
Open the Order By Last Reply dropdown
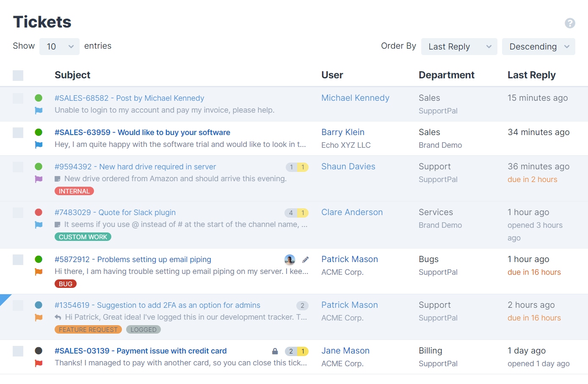(x=459, y=47)
